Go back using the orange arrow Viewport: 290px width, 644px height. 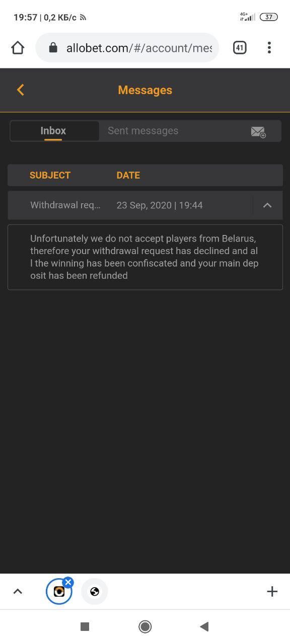[21, 90]
